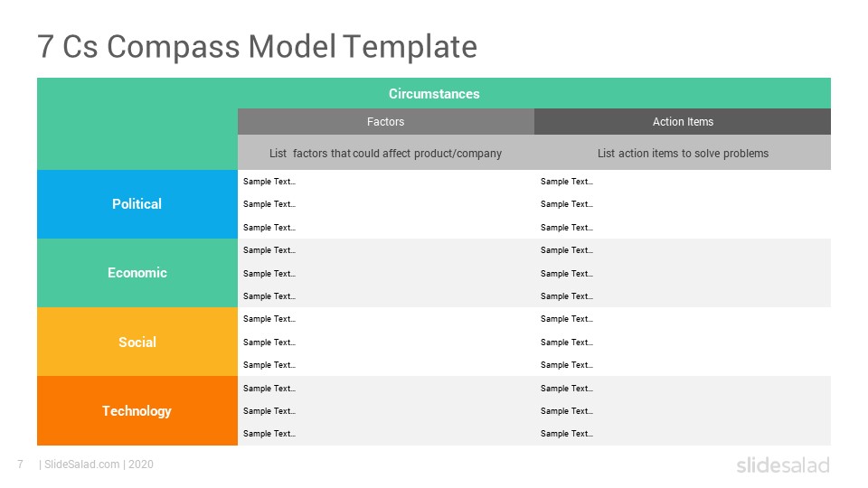This screenshot has width=868, height=488.
Task: Select the Action Items column header
Action: [683, 122]
